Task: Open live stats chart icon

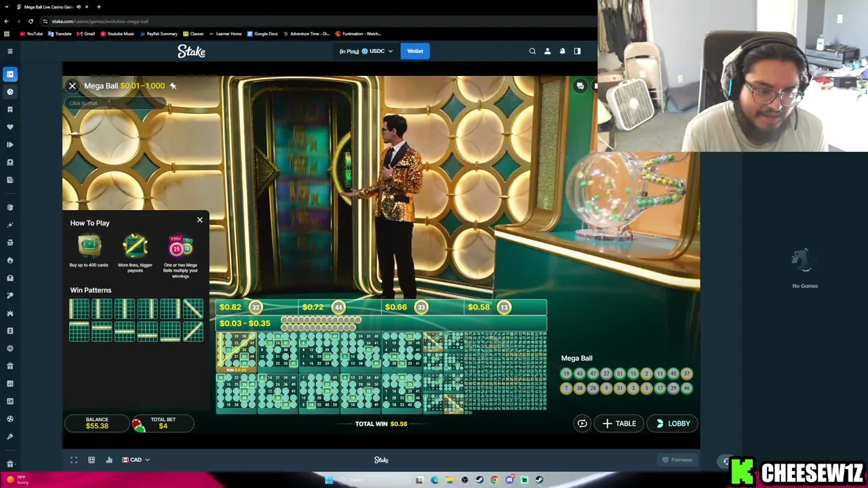Action: pos(109,460)
